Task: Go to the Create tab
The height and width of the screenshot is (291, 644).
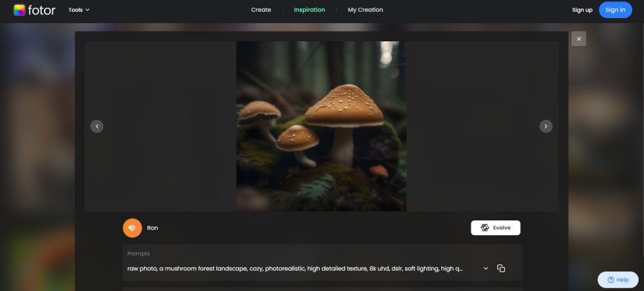Action: click(x=261, y=10)
